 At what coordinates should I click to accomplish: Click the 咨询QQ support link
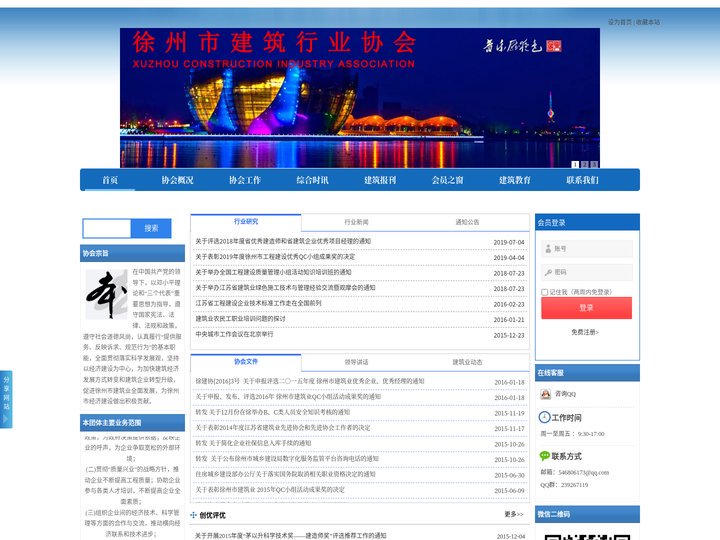coord(565,394)
